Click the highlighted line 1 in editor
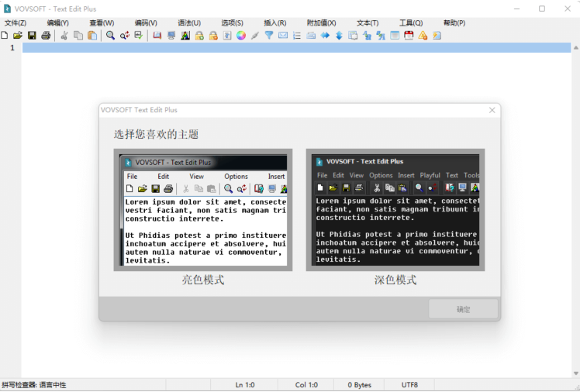580x392 pixels. [296, 48]
